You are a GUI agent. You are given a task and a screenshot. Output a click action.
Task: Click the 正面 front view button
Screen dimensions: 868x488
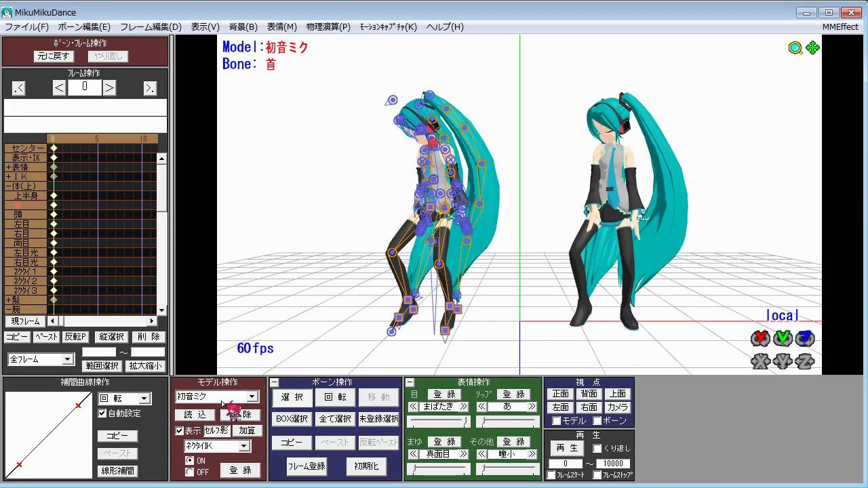pos(560,394)
